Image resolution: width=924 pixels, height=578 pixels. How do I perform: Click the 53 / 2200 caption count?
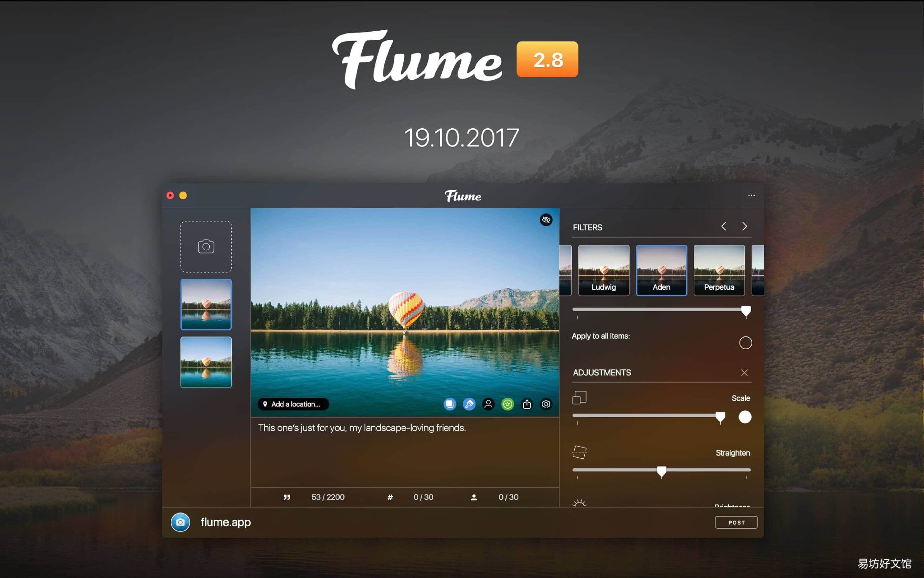[328, 497]
